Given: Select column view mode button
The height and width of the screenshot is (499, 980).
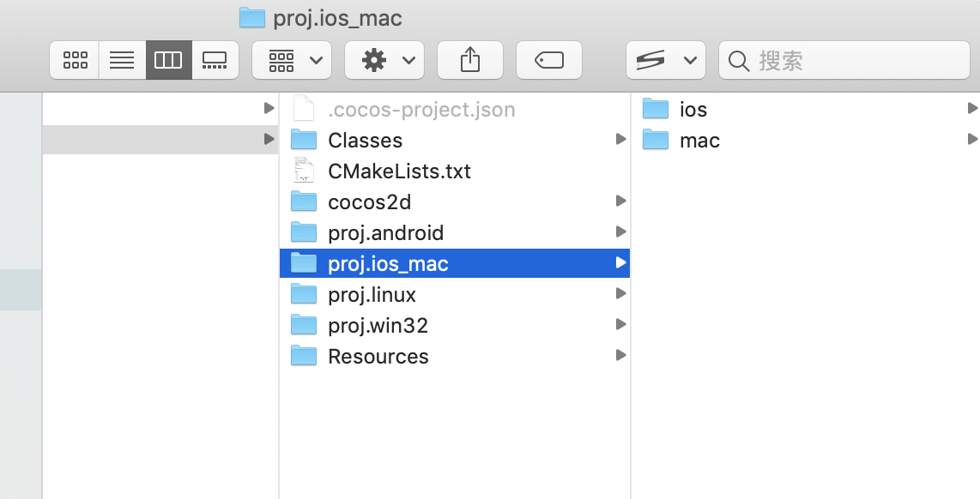Looking at the screenshot, I should click(x=168, y=60).
